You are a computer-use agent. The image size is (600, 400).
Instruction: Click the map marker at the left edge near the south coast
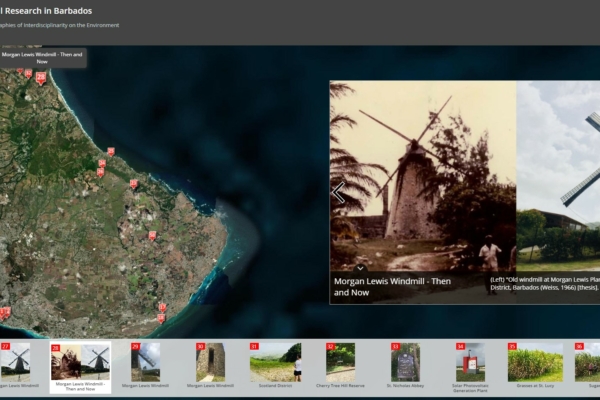[x=5, y=313]
